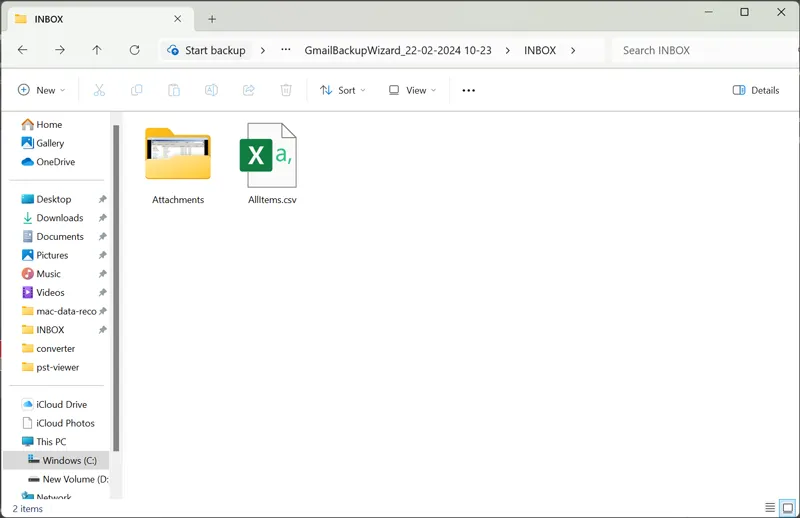Viewport: 800px width, 518px height.
Task: Click the Rename icon in toolbar
Action: tap(211, 90)
